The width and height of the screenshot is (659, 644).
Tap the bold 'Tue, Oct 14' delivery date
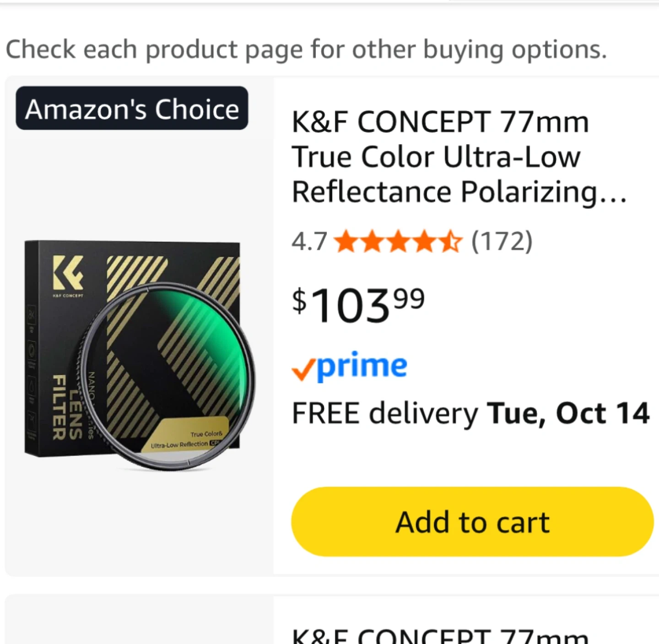(x=567, y=413)
